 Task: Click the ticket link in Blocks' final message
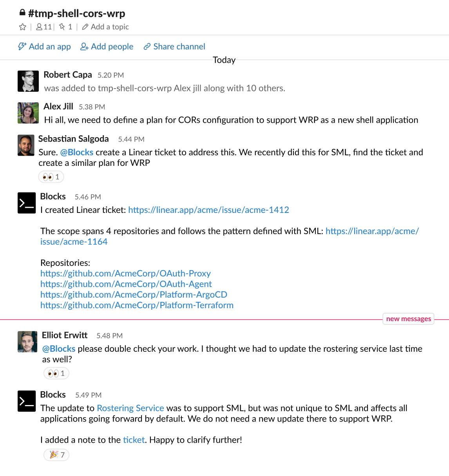coord(134,440)
